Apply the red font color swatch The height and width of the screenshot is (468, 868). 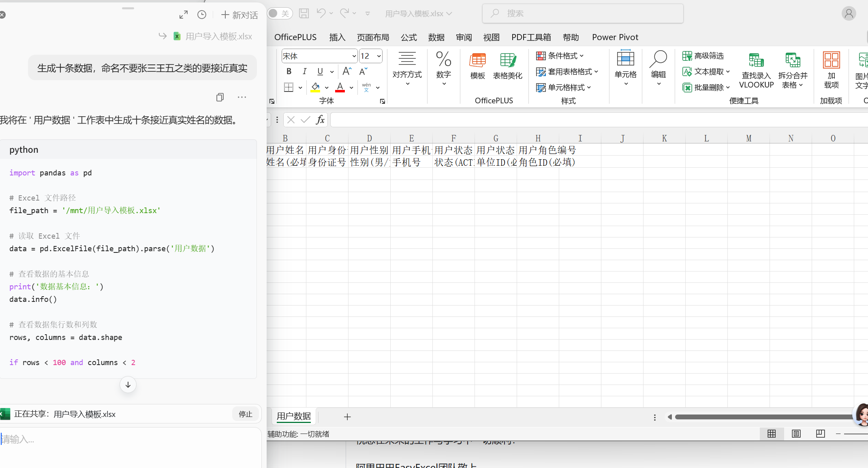340,87
